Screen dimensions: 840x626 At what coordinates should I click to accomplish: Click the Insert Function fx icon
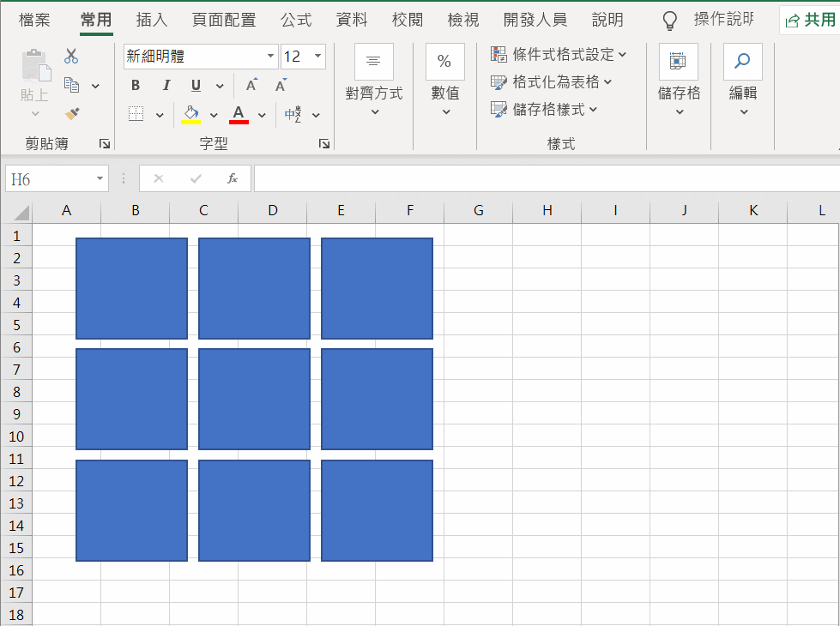(x=232, y=178)
